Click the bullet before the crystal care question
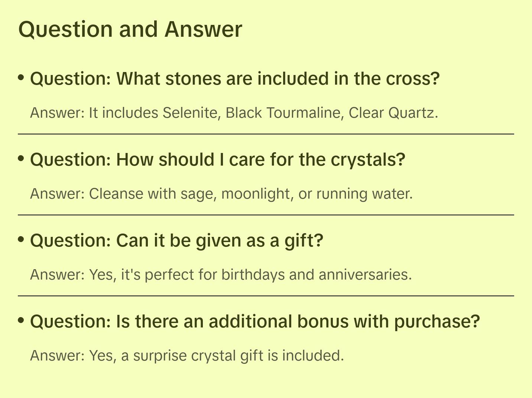Screen dimensions: 532x398 tap(21, 159)
